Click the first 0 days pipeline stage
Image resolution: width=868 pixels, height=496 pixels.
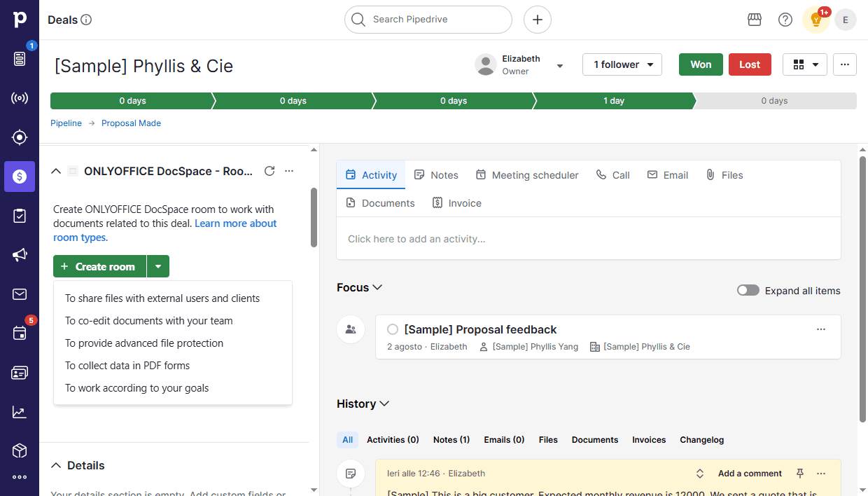click(132, 101)
